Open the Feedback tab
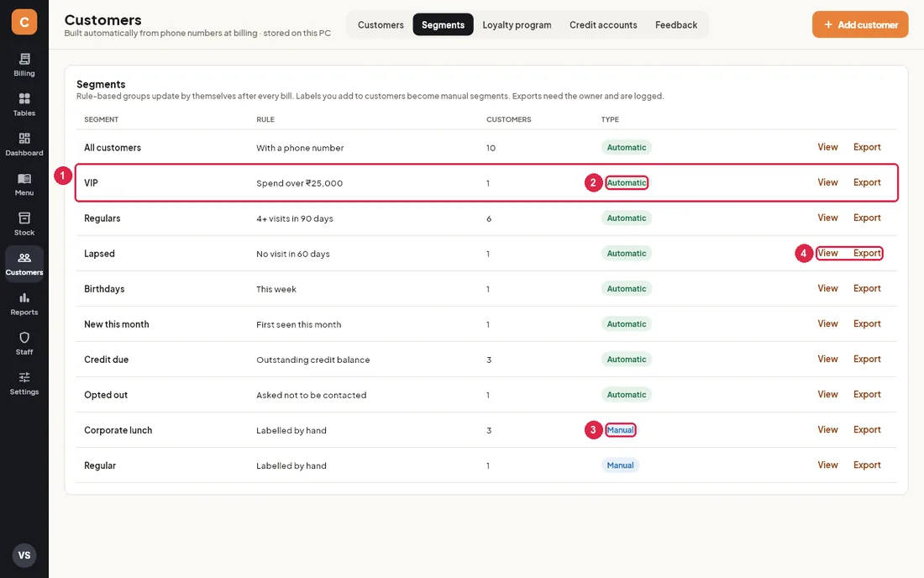 pos(676,24)
